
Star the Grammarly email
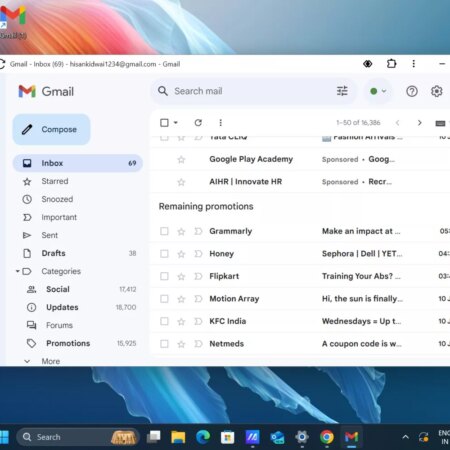(x=181, y=231)
